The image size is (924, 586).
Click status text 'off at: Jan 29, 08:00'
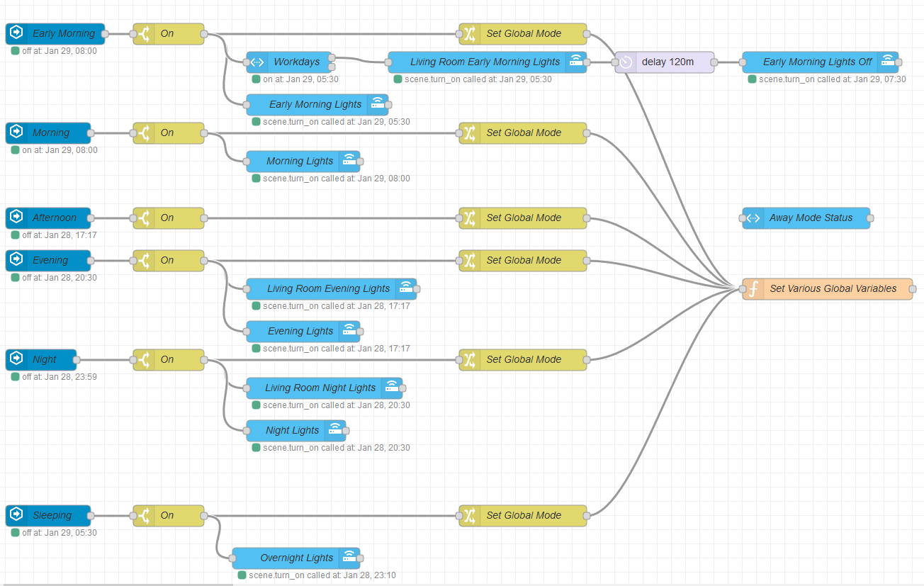[60, 51]
